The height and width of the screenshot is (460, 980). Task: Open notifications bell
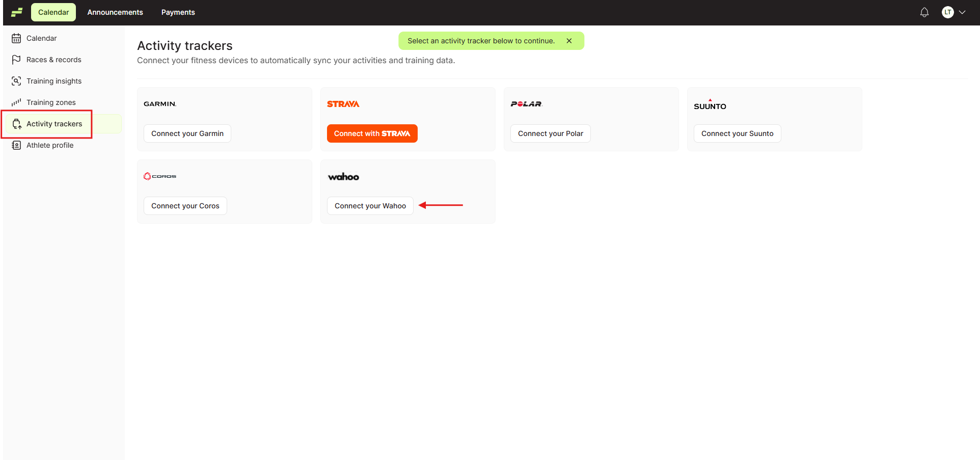924,12
